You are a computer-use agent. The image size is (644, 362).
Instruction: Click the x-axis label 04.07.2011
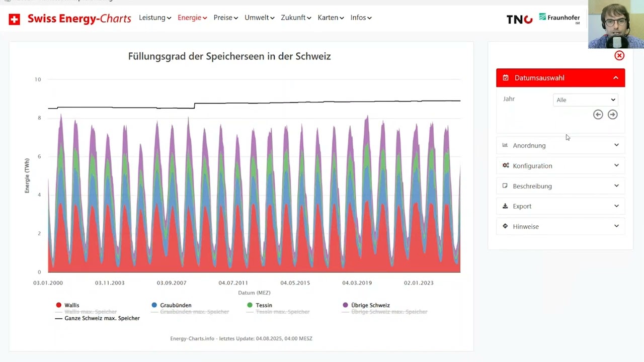pyautogui.click(x=233, y=283)
